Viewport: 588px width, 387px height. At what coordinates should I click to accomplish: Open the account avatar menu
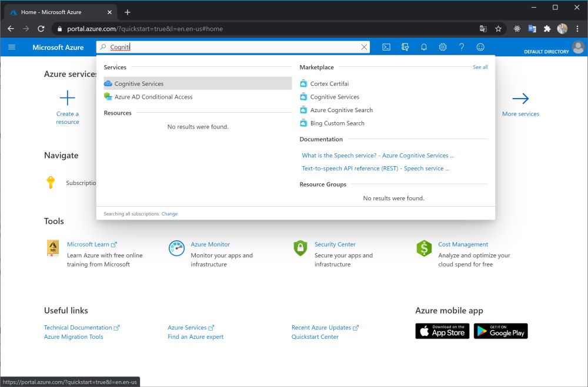coord(578,47)
